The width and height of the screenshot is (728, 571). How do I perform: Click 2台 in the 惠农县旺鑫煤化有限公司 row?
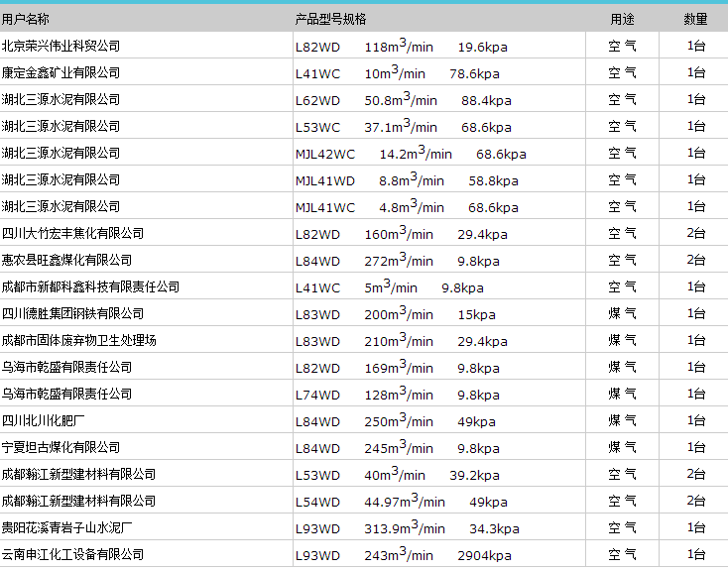click(x=696, y=260)
